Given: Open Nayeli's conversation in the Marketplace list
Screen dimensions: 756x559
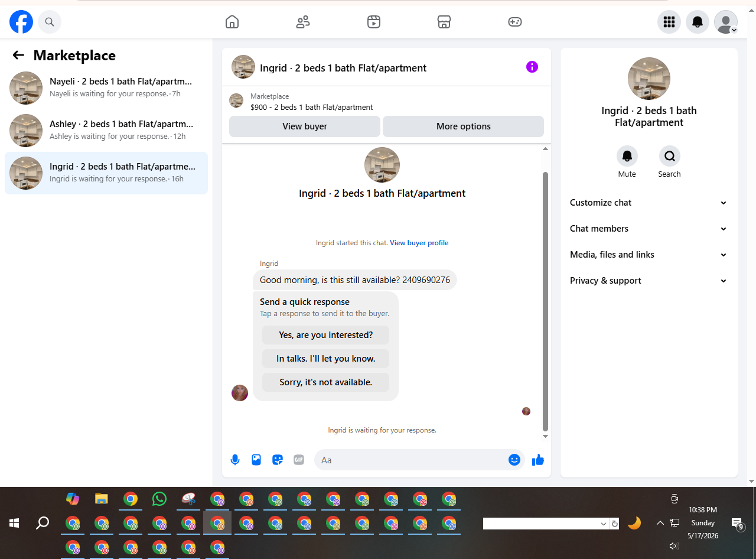Looking at the screenshot, I should coord(106,88).
